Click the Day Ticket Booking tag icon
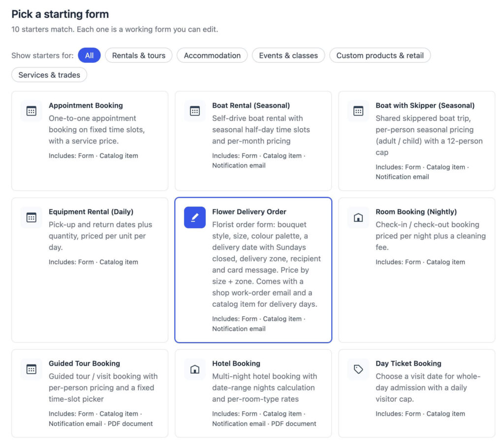 coord(358,369)
